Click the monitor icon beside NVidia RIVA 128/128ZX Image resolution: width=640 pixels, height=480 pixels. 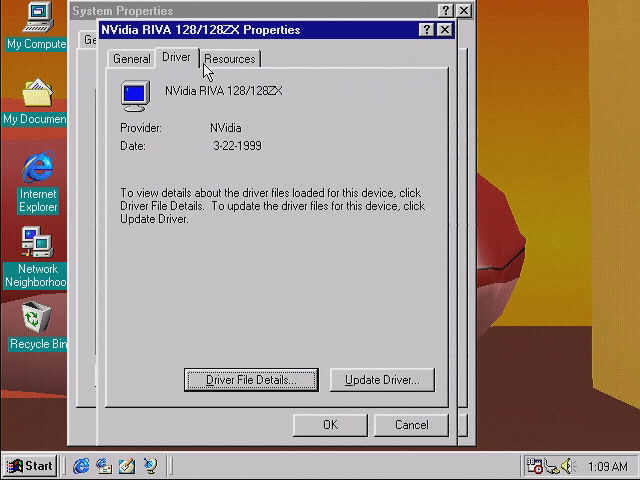[x=136, y=96]
